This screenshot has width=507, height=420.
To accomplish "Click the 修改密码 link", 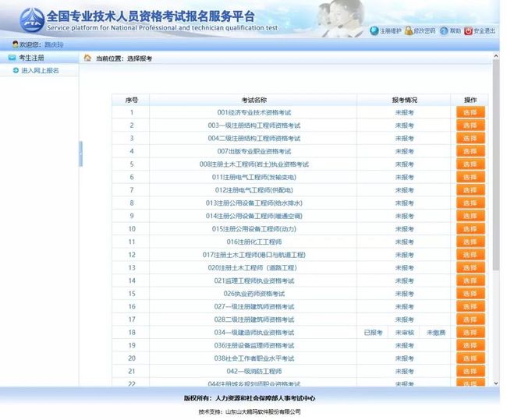I will (x=424, y=31).
